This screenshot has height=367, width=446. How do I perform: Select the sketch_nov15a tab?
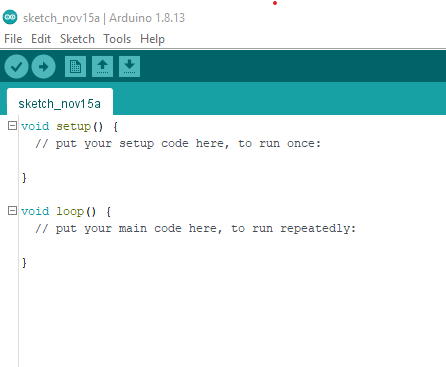[x=60, y=103]
